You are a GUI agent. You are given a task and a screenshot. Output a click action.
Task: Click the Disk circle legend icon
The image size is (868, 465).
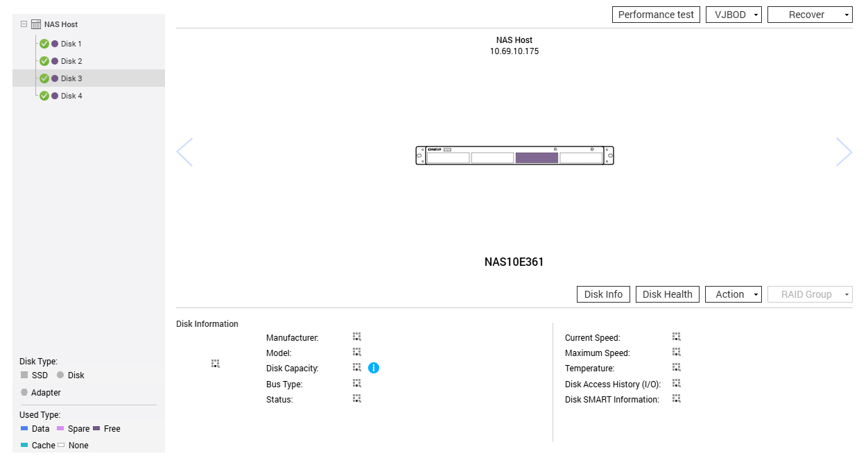tap(60, 375)
